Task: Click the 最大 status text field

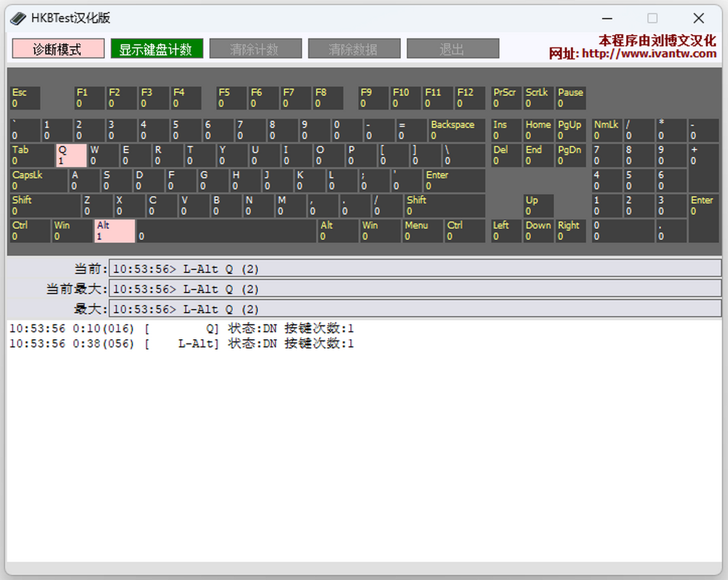Action: tap(414, 309)
